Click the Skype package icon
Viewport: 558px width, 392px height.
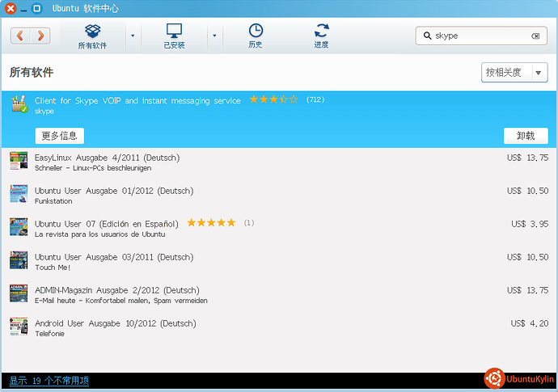[19, 103]
